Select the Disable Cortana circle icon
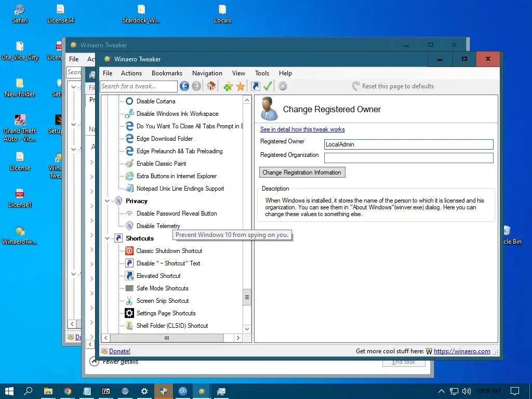Screen dimensions: 532x399 [129, 101]
